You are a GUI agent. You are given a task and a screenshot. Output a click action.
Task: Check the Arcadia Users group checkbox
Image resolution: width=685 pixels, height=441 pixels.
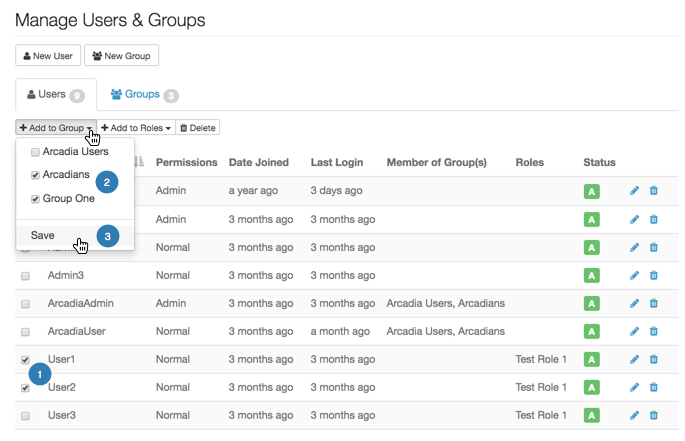(x=36, y=152)
